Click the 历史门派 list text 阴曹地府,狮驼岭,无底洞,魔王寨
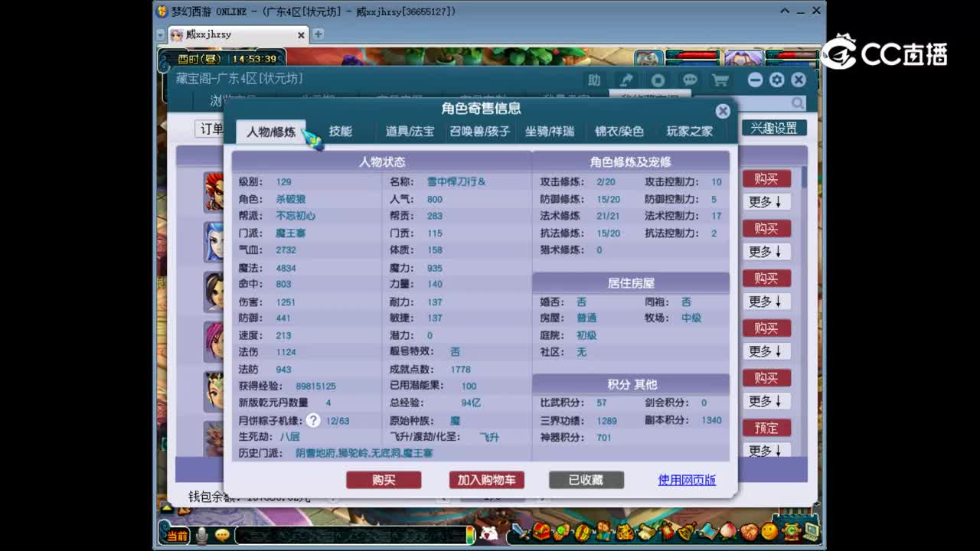 (364, 453)
